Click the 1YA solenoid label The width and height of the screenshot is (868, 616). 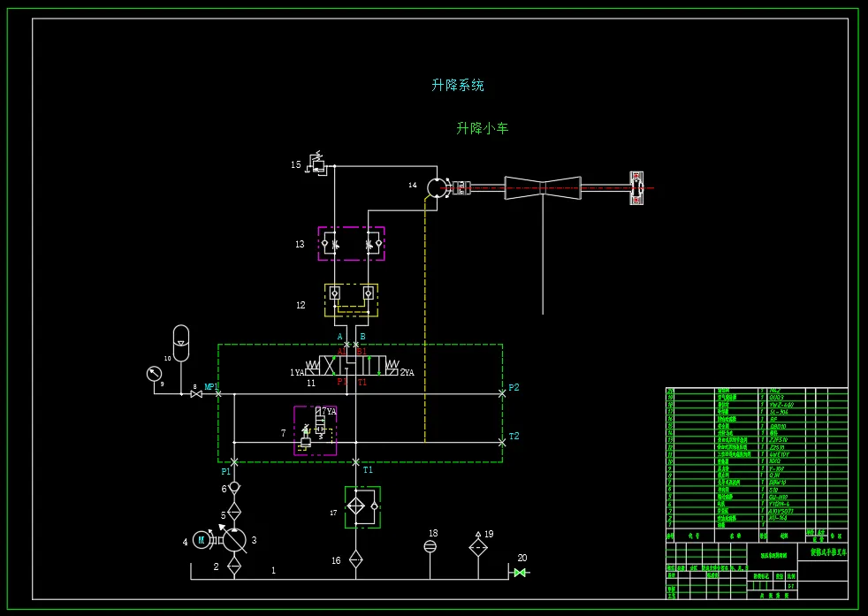tap(297, 372)
